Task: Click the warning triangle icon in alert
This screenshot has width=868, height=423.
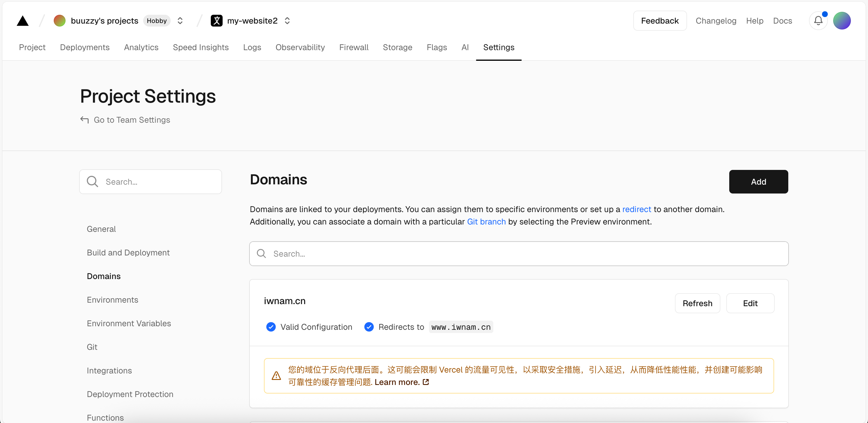Action: [276, 376]
